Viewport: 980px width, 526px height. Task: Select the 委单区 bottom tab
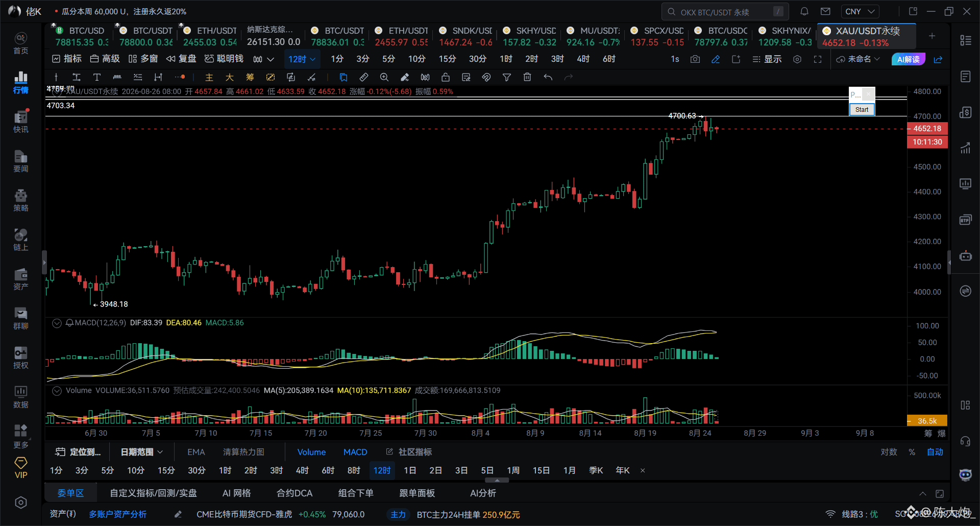[70, 493]
